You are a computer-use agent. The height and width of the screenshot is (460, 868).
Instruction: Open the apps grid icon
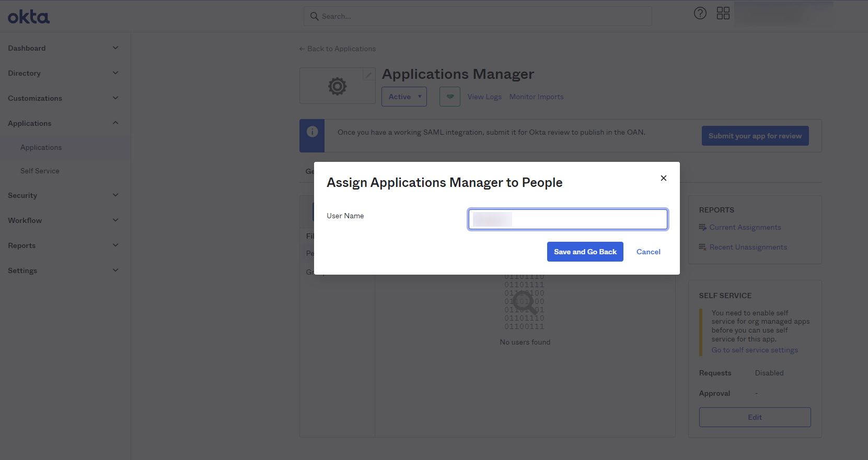point(723,14)
